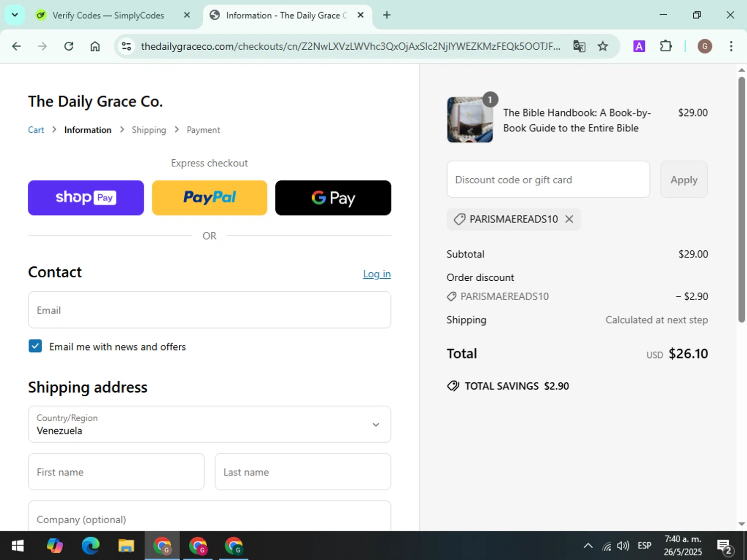Click the total price $26.10
747x560 pixels.
[688, 353]
